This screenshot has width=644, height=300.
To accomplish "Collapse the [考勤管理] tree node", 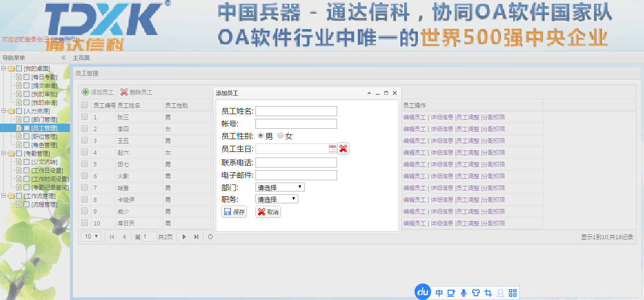I will [4, 154].
